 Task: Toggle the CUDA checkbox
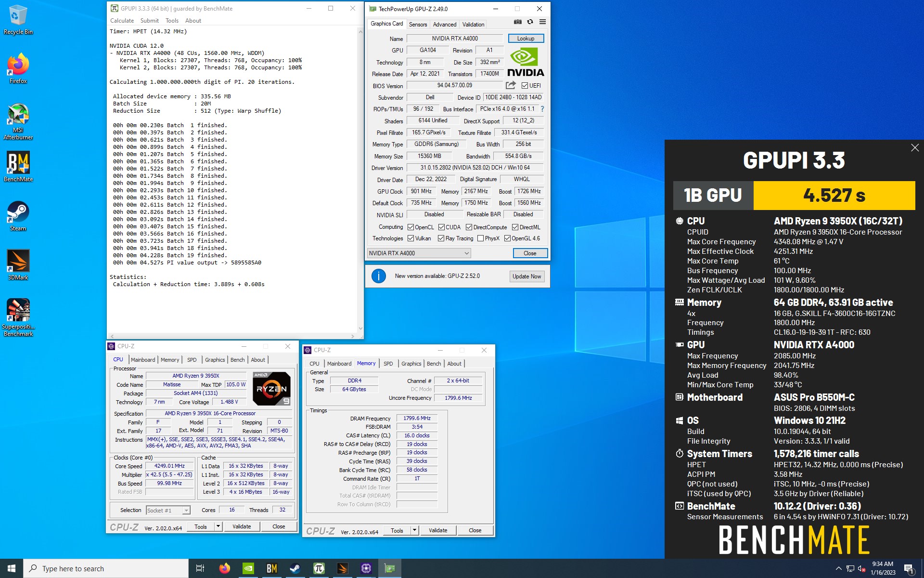(441, 227)
